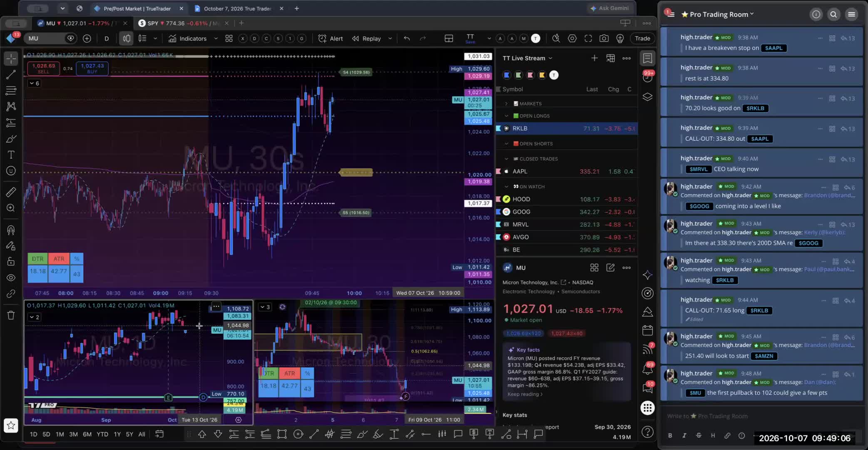Expand the Indicators dropdown arrow

point(216,38)
